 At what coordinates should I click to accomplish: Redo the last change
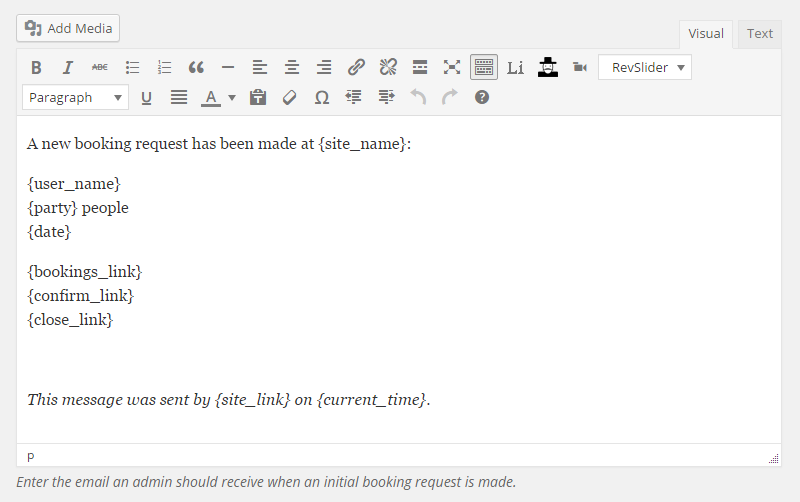[449, 97]
